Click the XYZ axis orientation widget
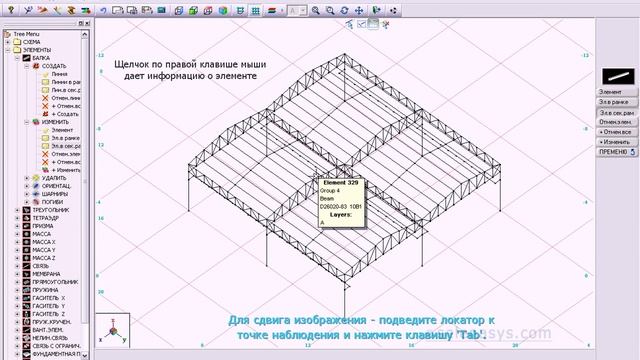 pos(113,331)
